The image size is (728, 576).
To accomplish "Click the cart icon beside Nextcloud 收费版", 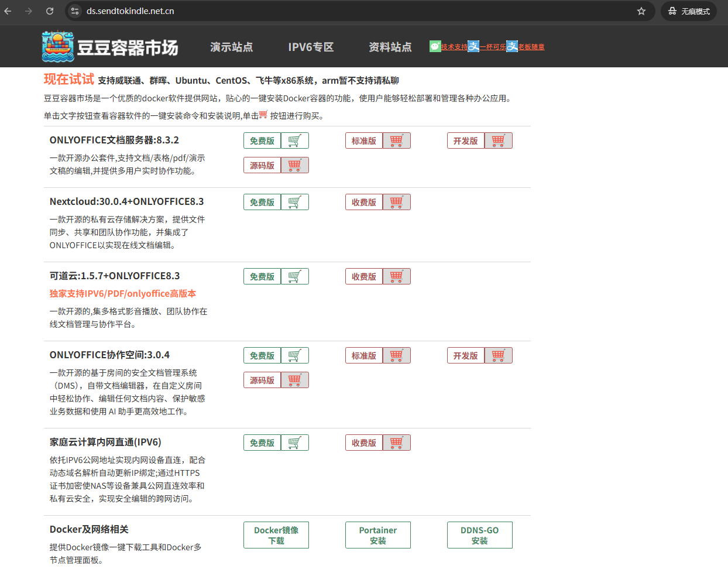I will point(397,202).
